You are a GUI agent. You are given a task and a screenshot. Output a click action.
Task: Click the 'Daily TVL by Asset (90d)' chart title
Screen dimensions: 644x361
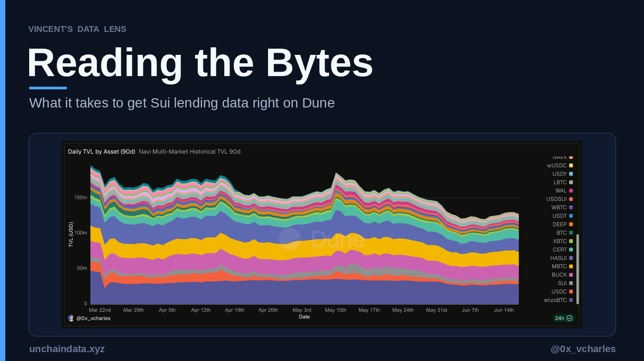click(101, 151)
